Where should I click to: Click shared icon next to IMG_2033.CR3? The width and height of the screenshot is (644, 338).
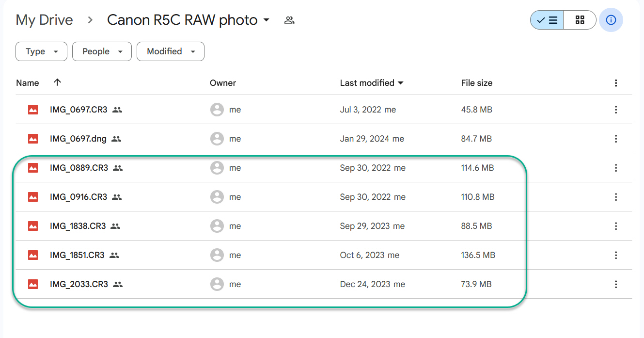pyautogui.click(x=118, y=284)
